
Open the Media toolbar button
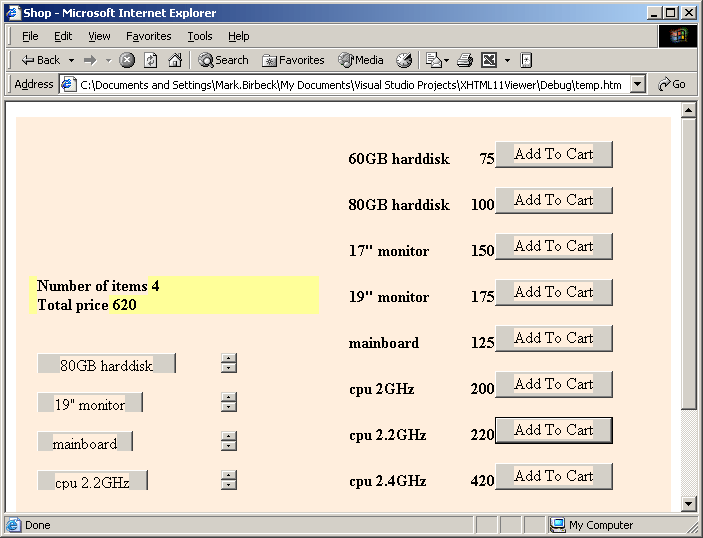(x=361, y=60)
